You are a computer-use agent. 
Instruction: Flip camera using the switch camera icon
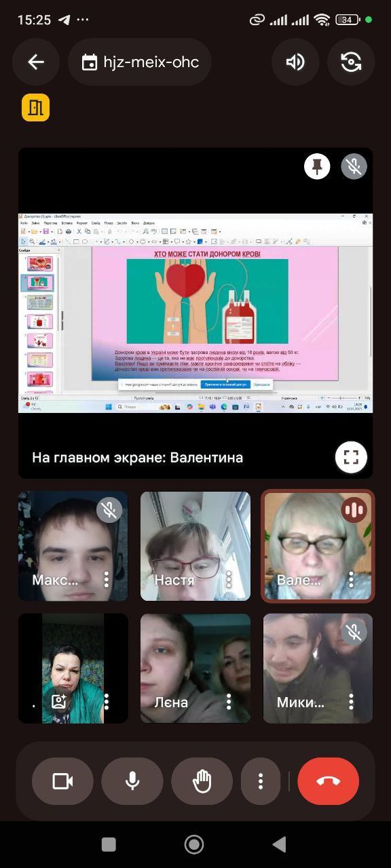pyautogui.click(x=351, y=62)
